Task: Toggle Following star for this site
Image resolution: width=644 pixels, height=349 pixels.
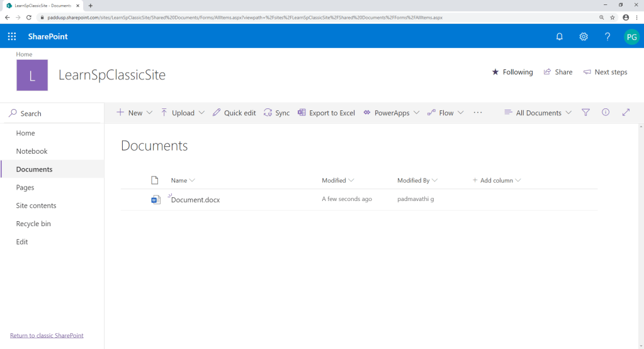Action: pyautogui.click(x=512, y=72)
